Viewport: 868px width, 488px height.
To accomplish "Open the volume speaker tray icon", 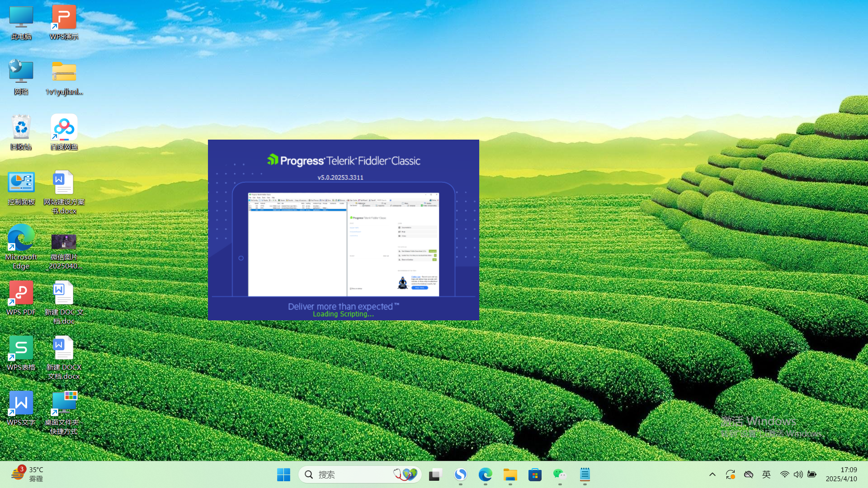I will 798,474.
